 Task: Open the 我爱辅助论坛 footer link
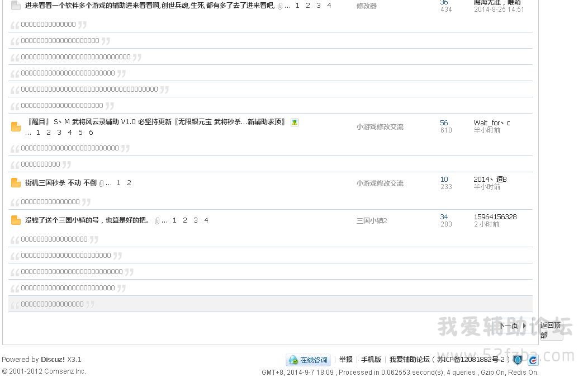pos(410,359)
